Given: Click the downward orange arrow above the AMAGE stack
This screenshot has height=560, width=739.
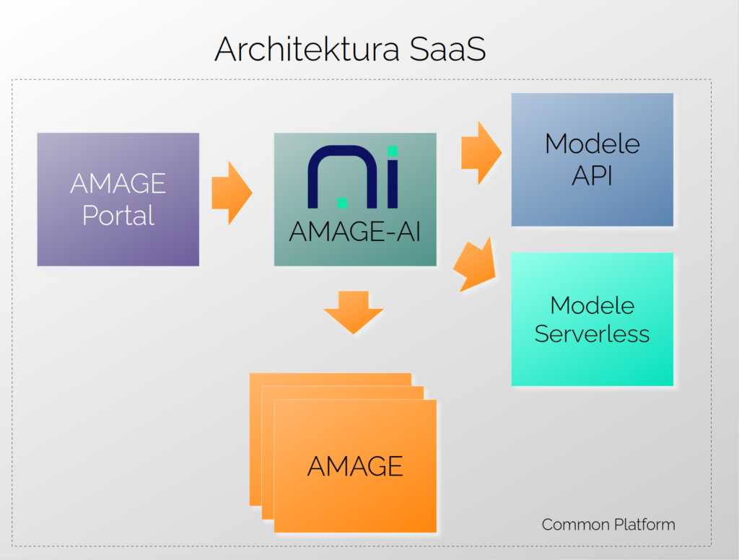Looking at the screenshot, I should (x=353, y=312).
